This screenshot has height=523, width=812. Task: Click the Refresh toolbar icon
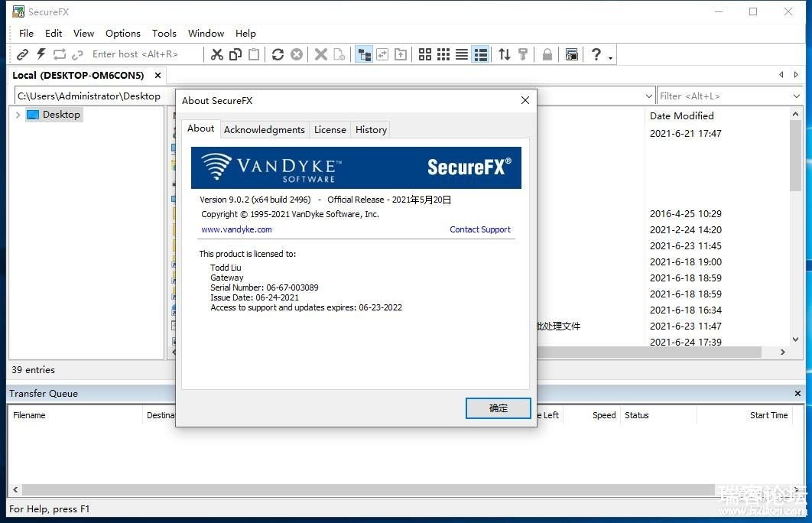278,54
